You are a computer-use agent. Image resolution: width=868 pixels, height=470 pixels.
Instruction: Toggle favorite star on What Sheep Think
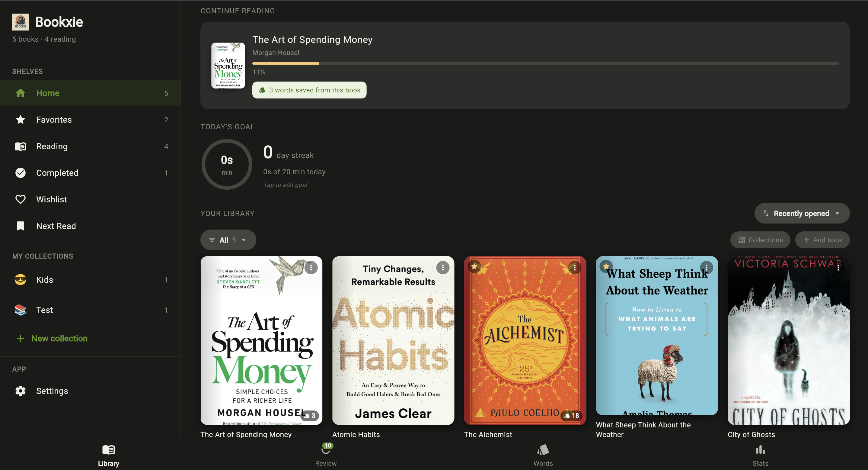point(606,266)
